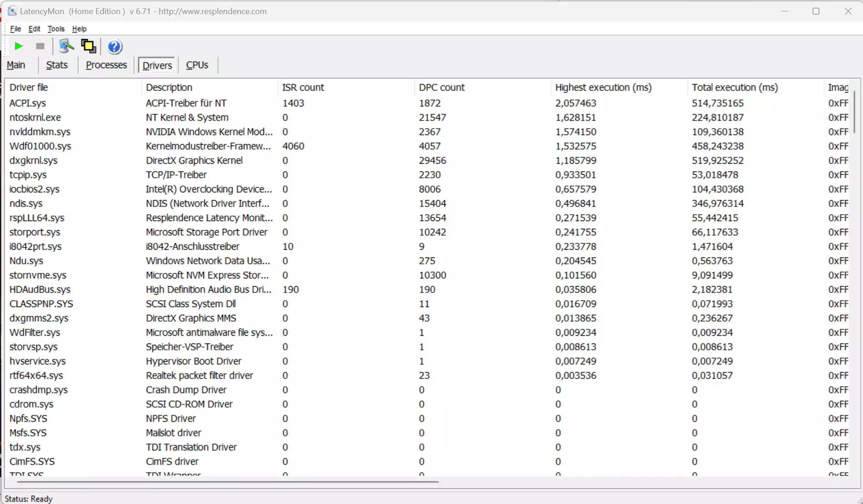863x504 pixels.
Task: Click the DirectX Graphics Kernel description
Action: (x=194, y=161)
